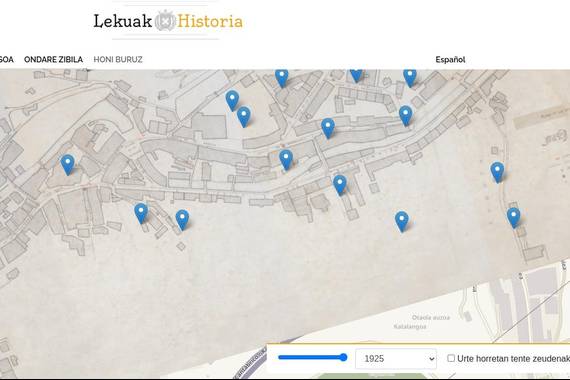
Task: Click the Otaola auzoa map label
Action: 431,317
